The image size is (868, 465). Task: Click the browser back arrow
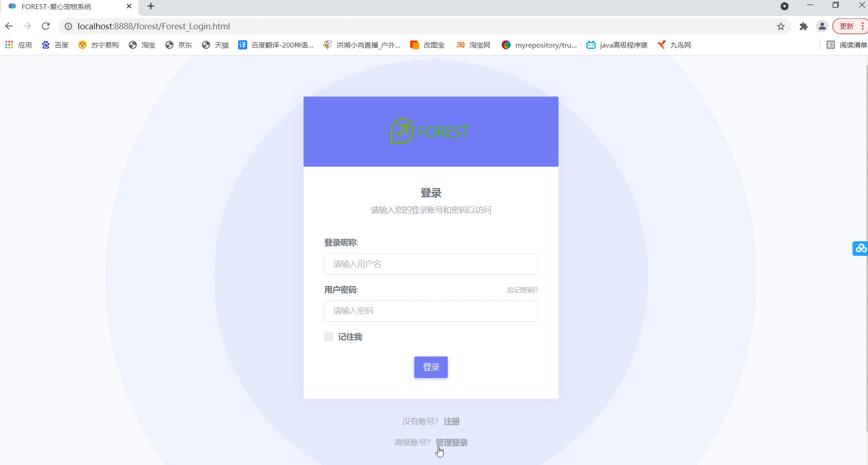[9, 26]
